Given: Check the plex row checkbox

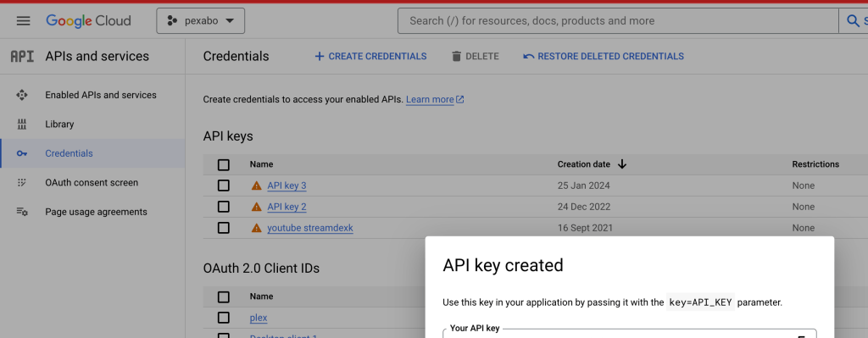Looking at the screenshot, I should [224, 318].
